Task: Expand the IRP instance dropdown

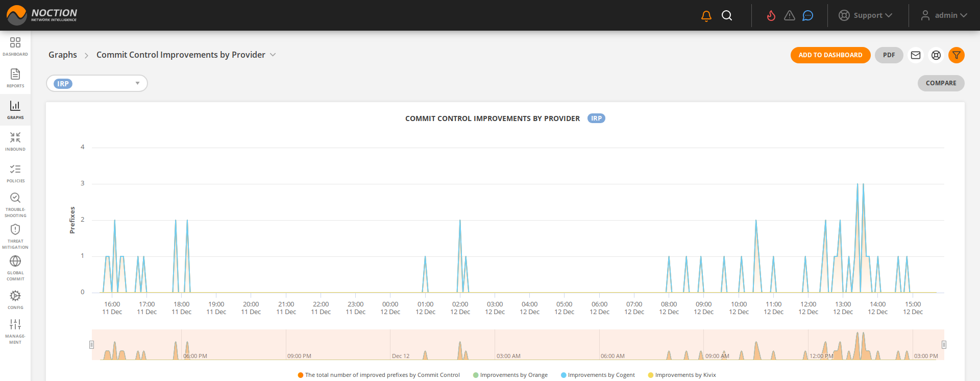Action: coord(137,83)
